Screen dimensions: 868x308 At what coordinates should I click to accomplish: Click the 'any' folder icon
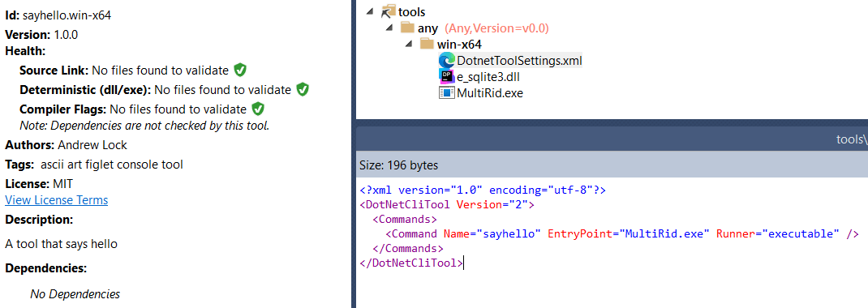point(407,28)
